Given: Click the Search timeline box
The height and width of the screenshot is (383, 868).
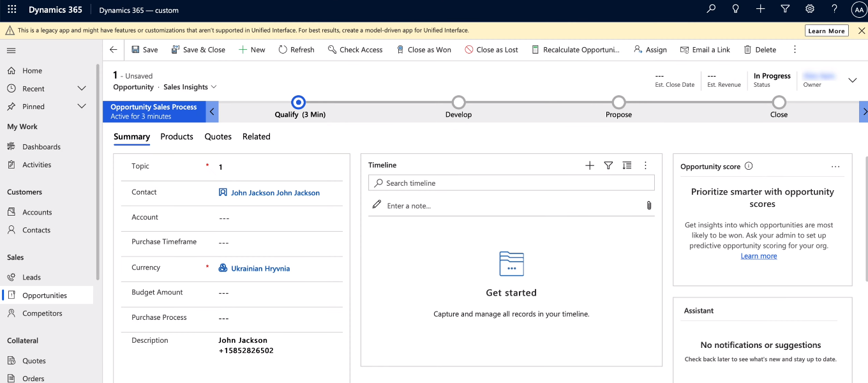Looking at the screenshot, I should point(511,183).
